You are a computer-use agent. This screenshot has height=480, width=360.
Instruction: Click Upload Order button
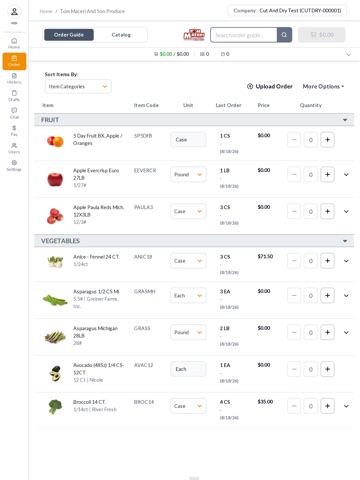click(x=270, y=86)
